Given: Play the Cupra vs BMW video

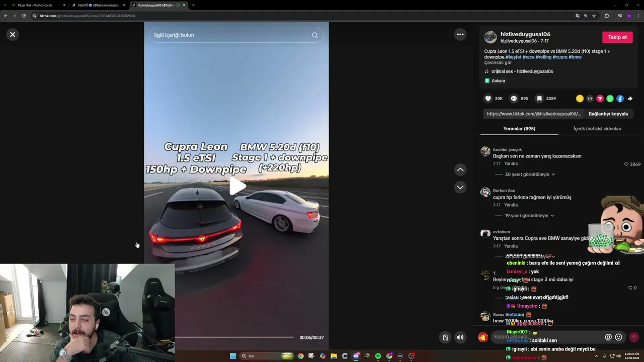Looking at the screenshot, I should point(237,186).
